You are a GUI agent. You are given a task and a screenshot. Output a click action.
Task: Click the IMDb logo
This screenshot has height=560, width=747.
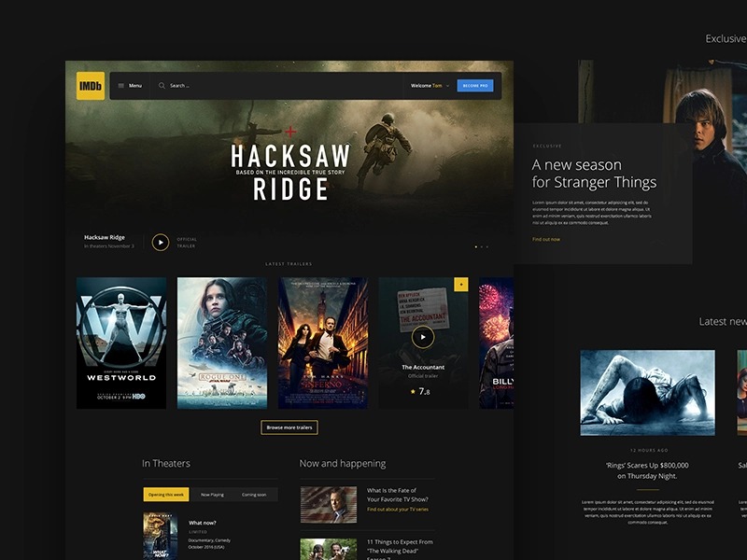tap(91, 86)
